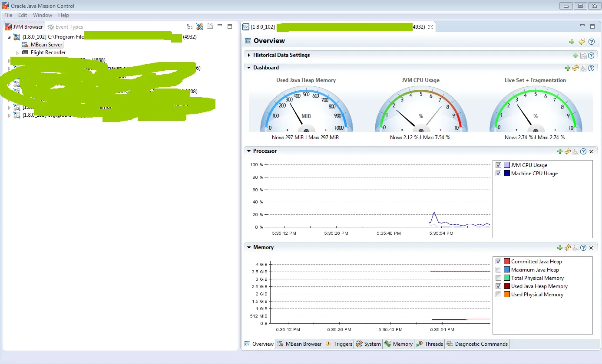Click the Used Java Heap Memory dial
The width and height of the screenshot is (602, 364).
306,109
